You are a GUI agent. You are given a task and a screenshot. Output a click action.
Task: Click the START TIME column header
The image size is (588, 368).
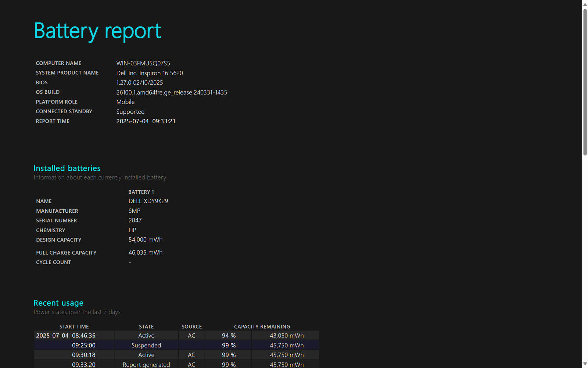(x=74, y=326)
